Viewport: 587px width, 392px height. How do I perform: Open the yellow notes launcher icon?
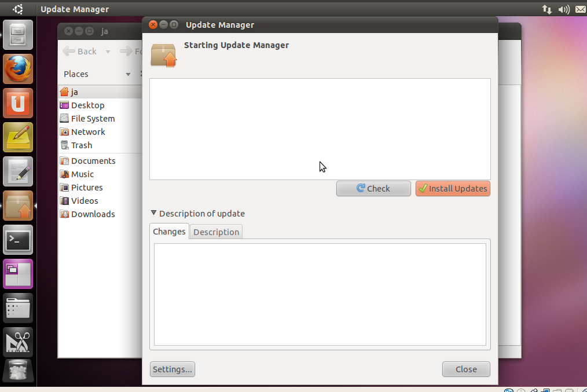17,137
